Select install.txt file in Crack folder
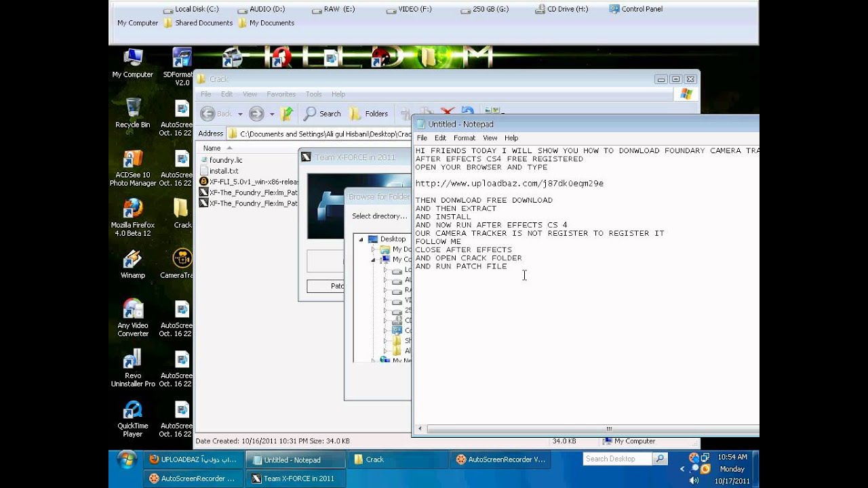The image size is (868, 488). coord(218,171)
